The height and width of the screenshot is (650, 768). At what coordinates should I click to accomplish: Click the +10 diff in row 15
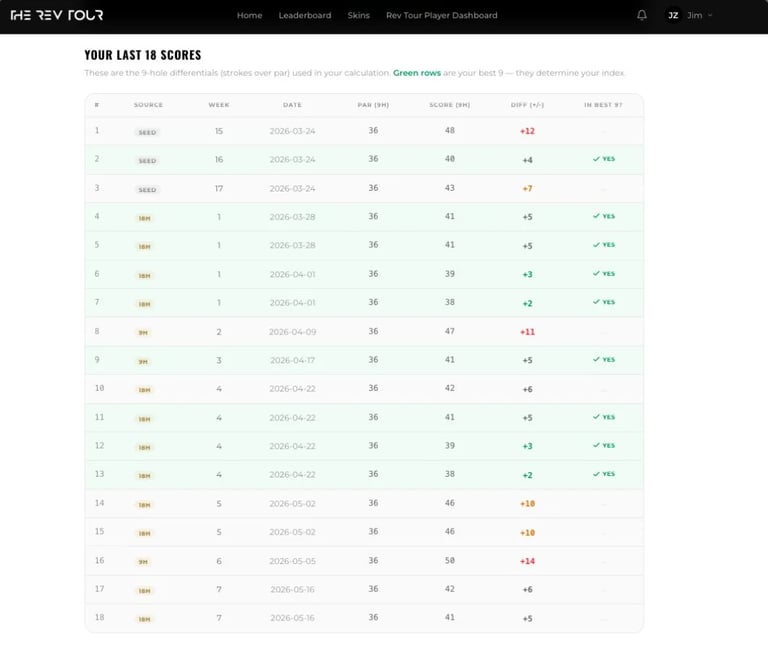pyautogui.click(x=528, y=532)
